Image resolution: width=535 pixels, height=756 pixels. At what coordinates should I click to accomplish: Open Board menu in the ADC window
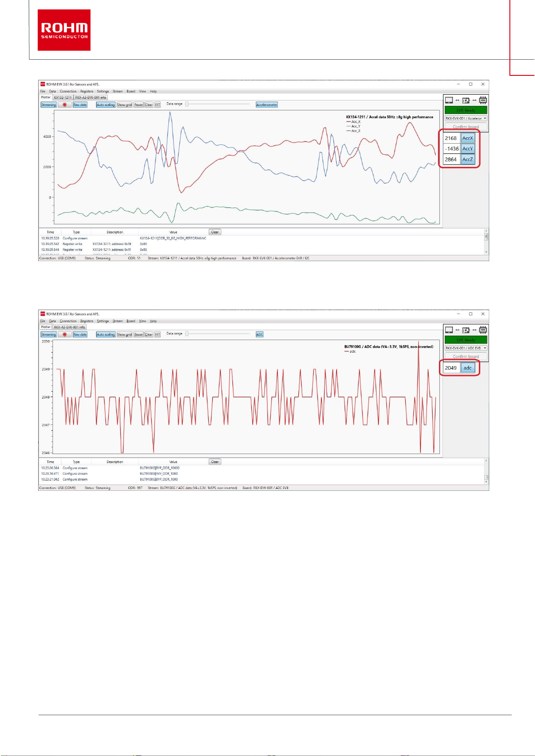click(x=131, y=321)
